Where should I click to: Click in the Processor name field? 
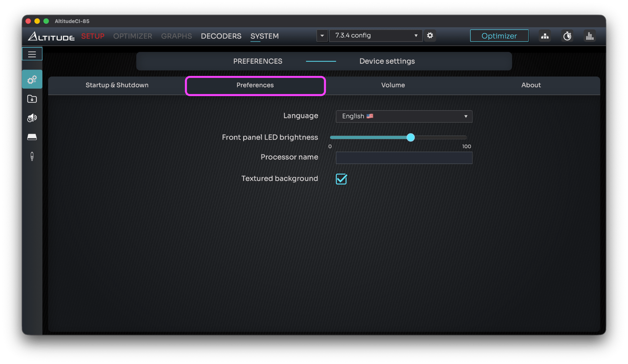(x=404, y=158)
